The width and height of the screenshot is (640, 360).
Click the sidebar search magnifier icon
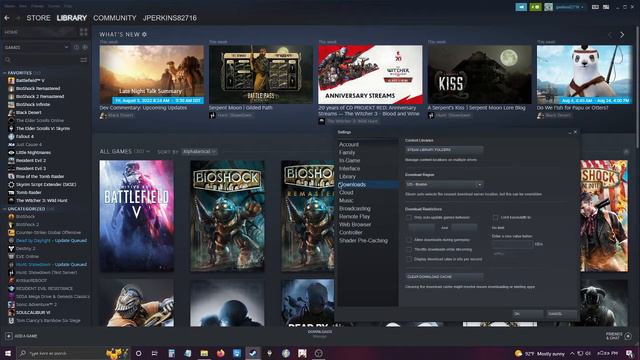pyautogui.click(x=8, y=60)
